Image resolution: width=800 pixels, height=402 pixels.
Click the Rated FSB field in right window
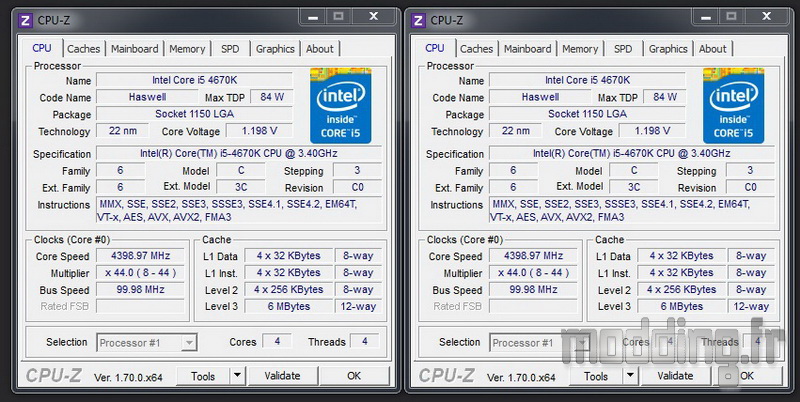(533, 307)
